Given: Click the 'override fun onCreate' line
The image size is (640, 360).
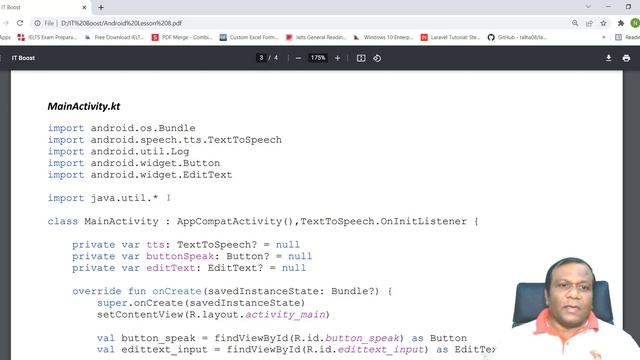Looking at the screenshot, I should point(232,291).
